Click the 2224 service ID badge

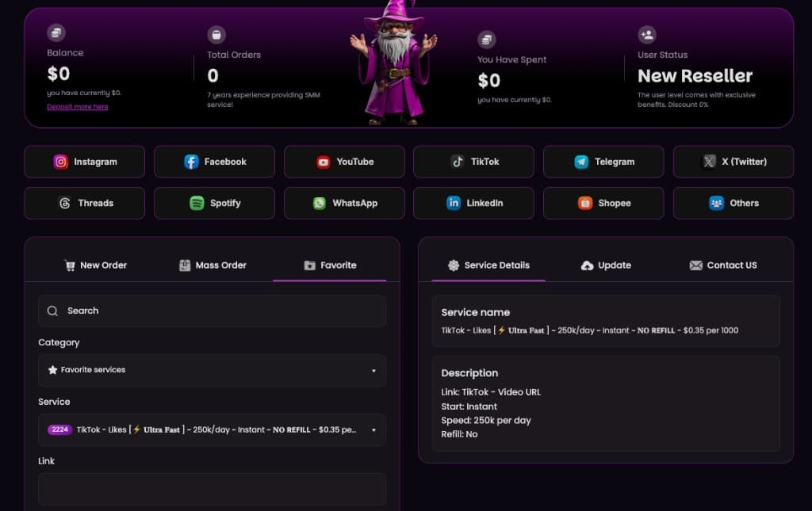(59, 430)
